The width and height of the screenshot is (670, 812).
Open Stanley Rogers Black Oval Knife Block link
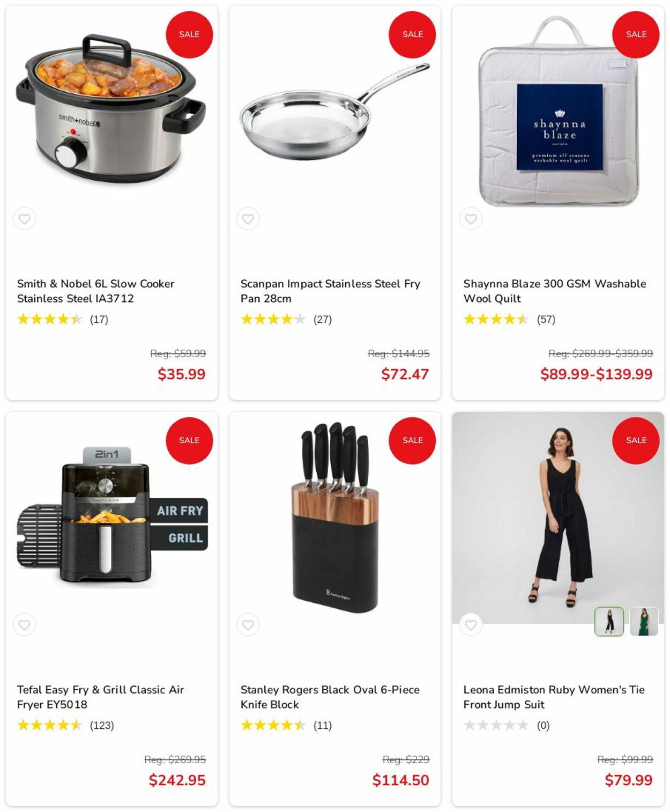pos(330,697)
